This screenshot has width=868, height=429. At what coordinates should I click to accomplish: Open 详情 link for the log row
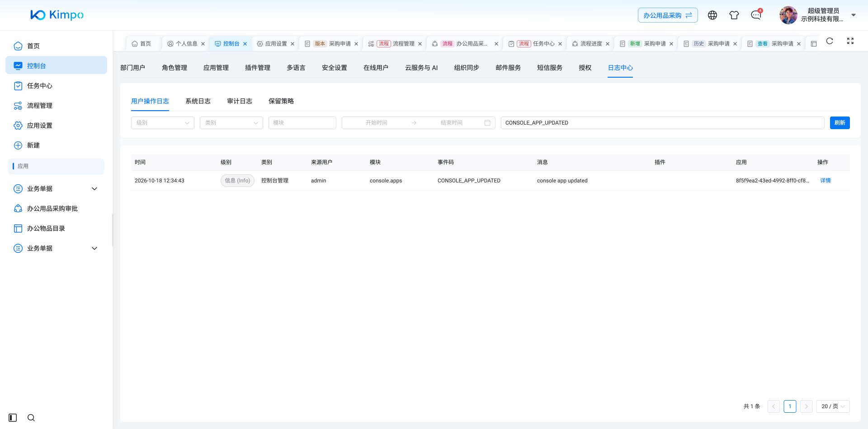pos(826,181)
